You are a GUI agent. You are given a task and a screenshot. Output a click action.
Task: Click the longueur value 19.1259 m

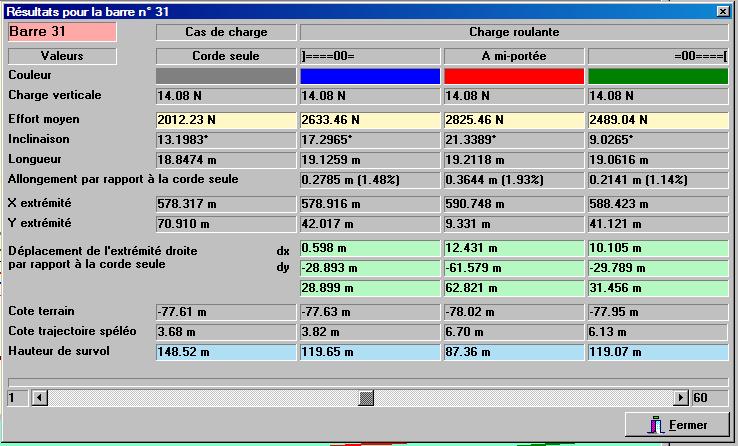pos(370,160)
